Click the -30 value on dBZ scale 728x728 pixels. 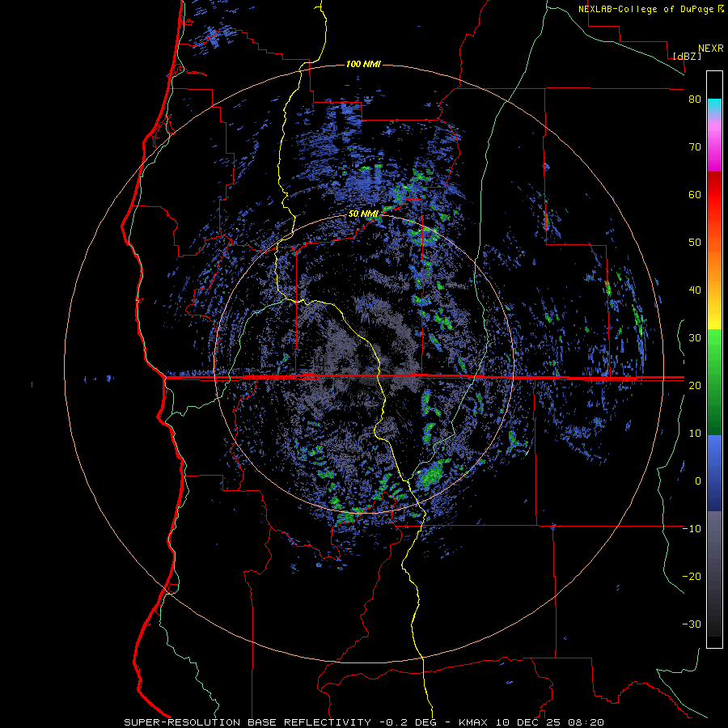click(692, 624)
